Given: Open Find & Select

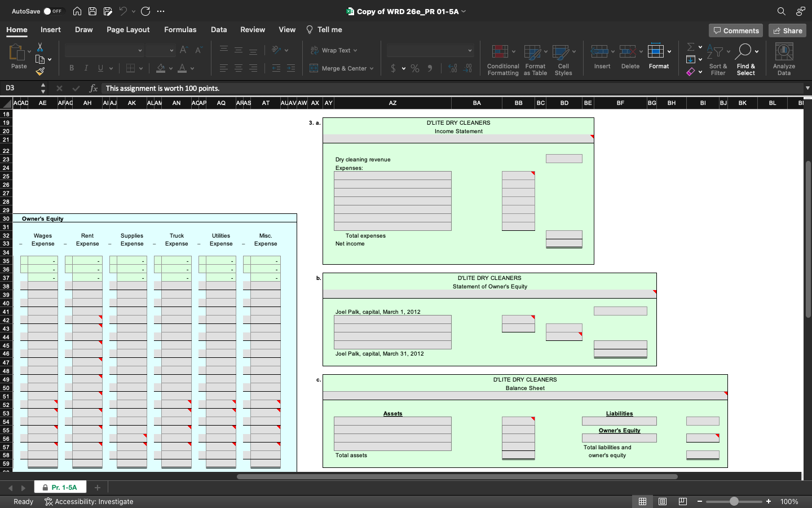Looking at the screenshot, I should (745, 60).
